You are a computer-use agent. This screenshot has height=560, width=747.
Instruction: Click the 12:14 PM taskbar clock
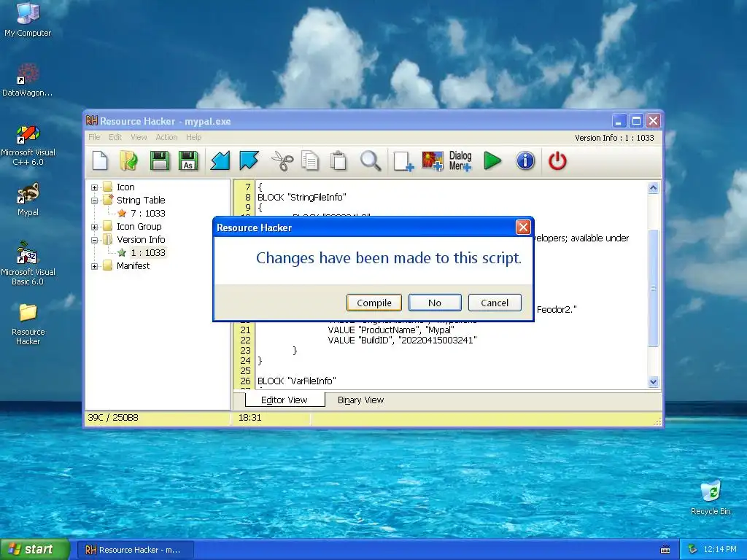click(x=720, y=550)
